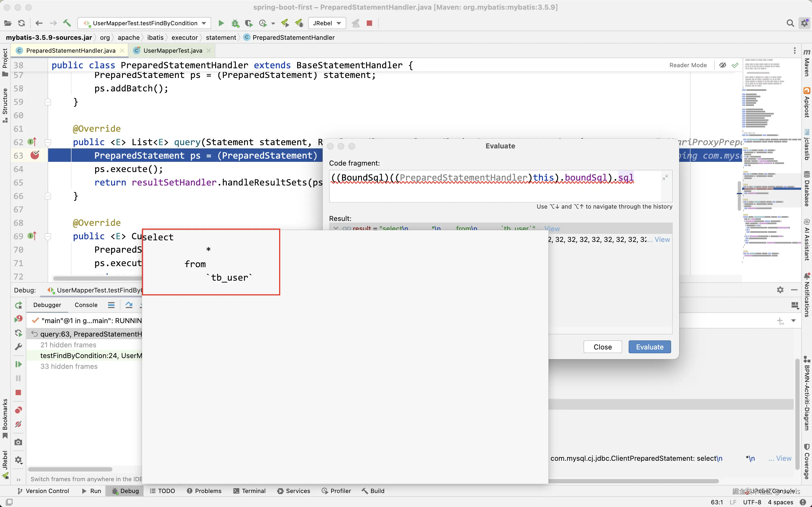Toggle Mute Breakpoints
The image size is (812, 507).
19,424
